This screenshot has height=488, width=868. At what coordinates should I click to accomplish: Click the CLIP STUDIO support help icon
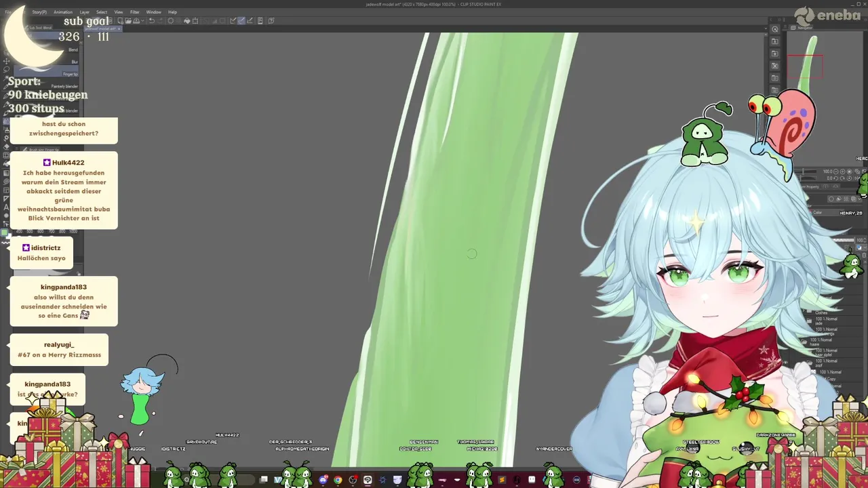click(x=271, y=21)
